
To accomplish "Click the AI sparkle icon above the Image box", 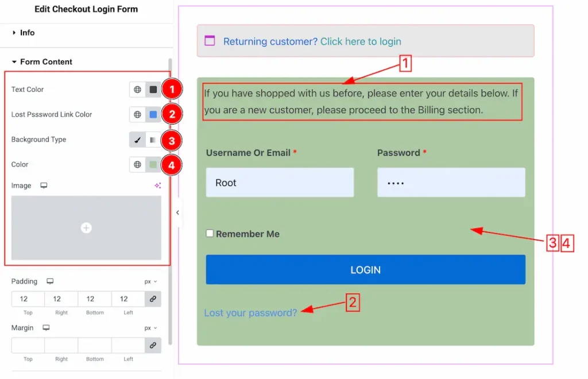I will [158, 185].
